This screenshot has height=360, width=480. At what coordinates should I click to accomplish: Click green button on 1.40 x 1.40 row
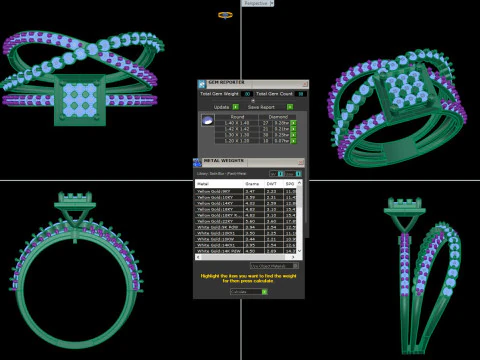293,123
